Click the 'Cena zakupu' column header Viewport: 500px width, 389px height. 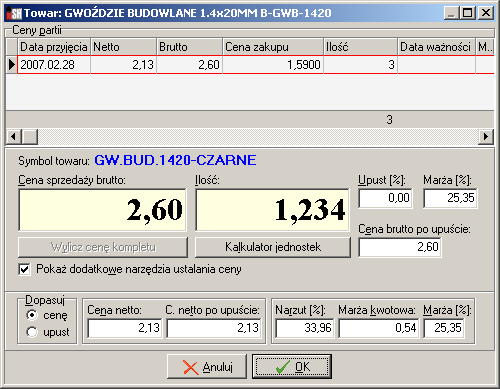[x=273, y=47]
